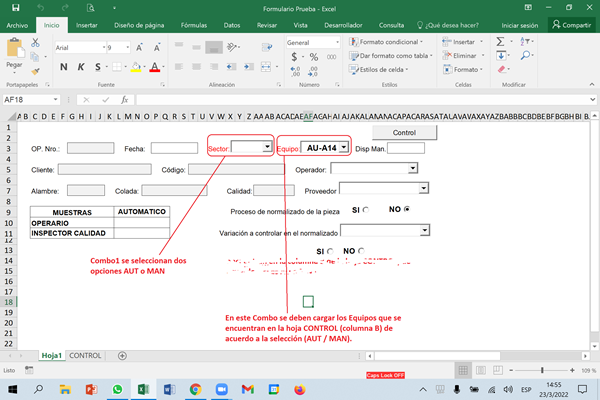Select SI for Proceso de normalizado
This screenshot has height=400, width=600.
[366, 210]
